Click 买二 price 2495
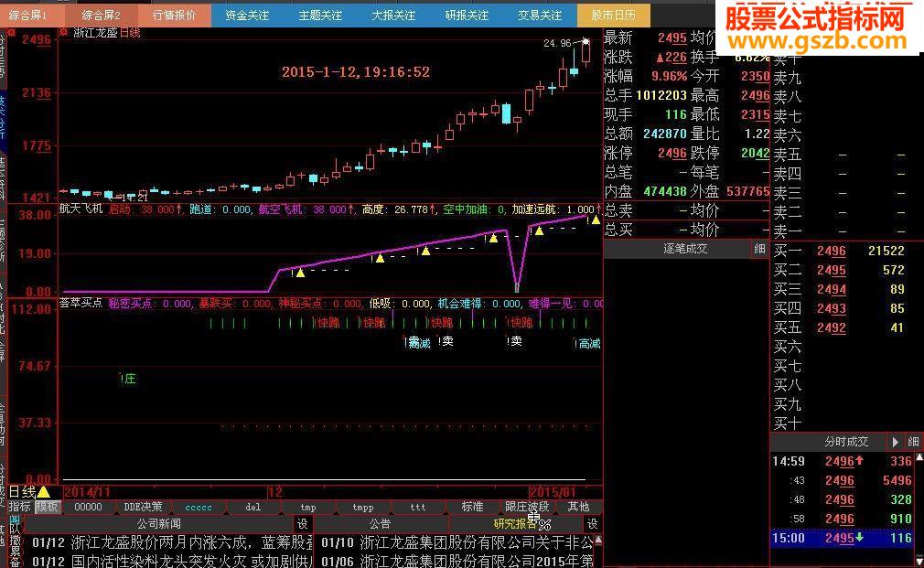The image size is (924, 568). [831, 271]
